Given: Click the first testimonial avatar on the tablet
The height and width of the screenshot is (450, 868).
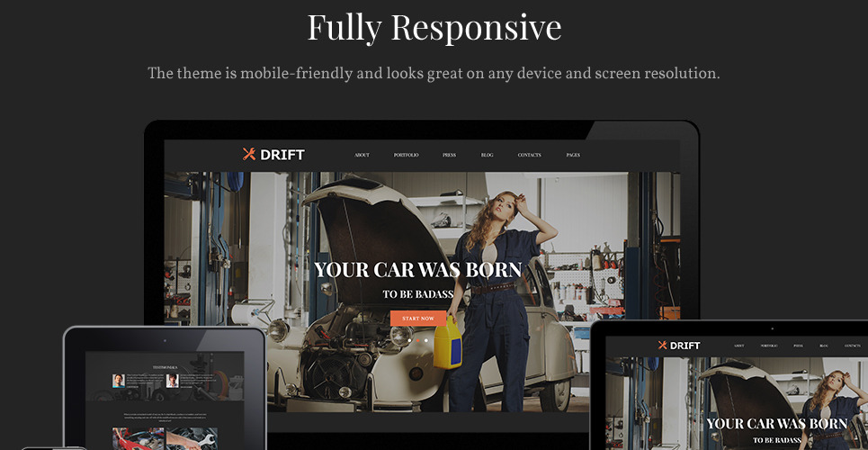Looking at the screenshot, I should 119,381.
